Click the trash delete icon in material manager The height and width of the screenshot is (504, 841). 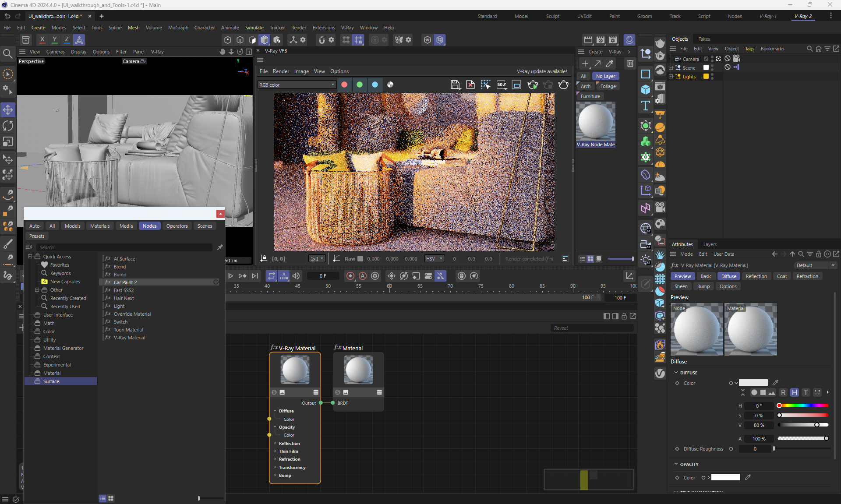630,64
